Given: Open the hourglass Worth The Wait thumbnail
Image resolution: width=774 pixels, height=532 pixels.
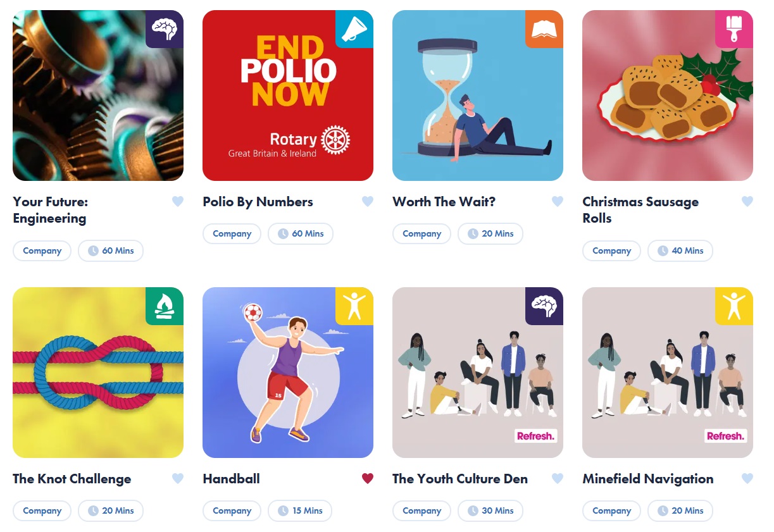Looking at the screenshot, I should 478,96.
